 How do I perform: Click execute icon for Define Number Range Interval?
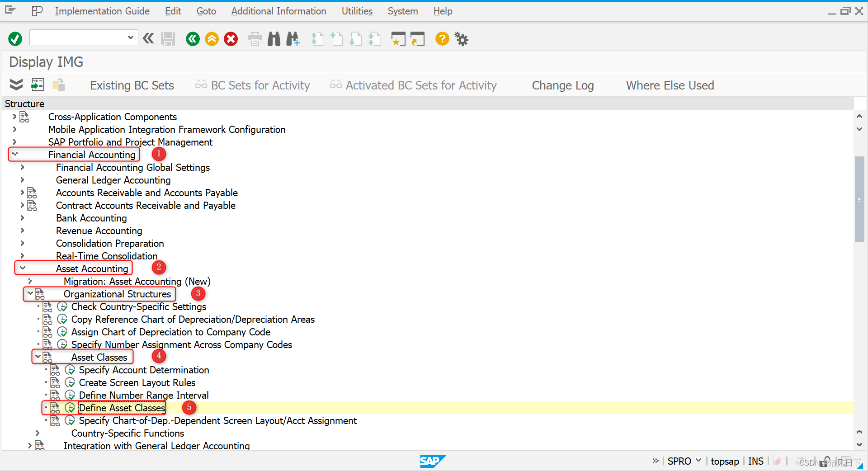coord(70,395)
